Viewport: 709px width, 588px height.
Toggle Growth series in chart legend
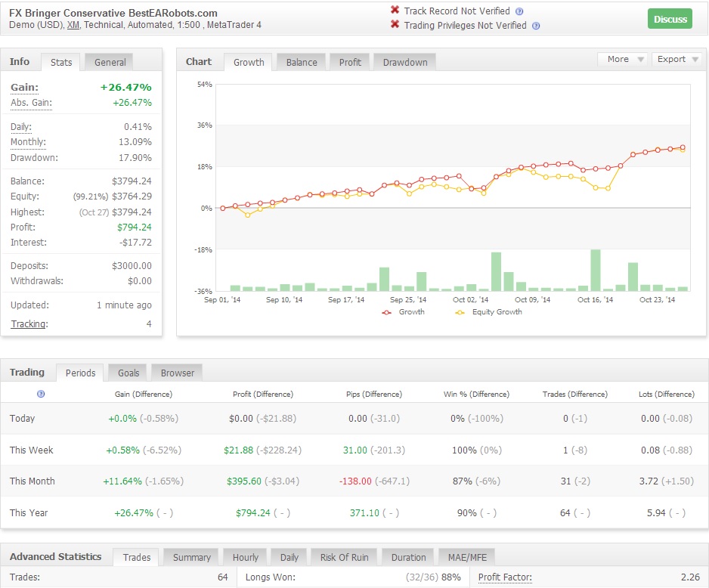click(404, 312)
